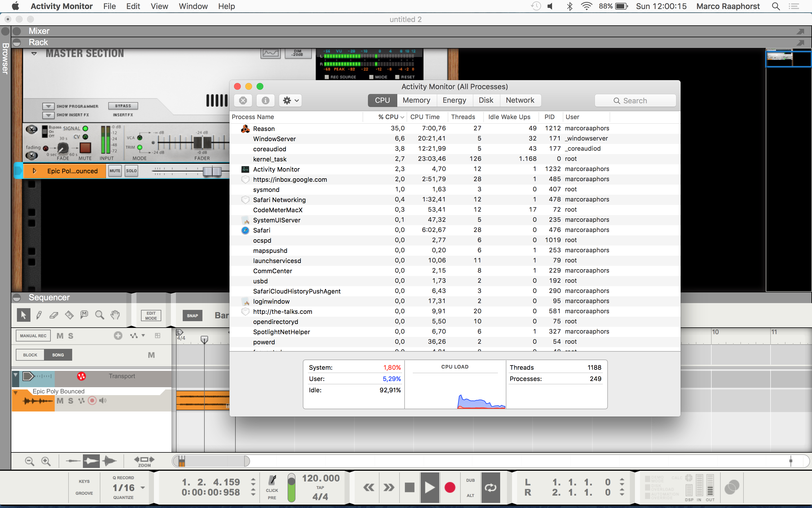
Task: Toggle the BYPASS insert FX button
Action: pyautogui.click(x=123, y=106)
